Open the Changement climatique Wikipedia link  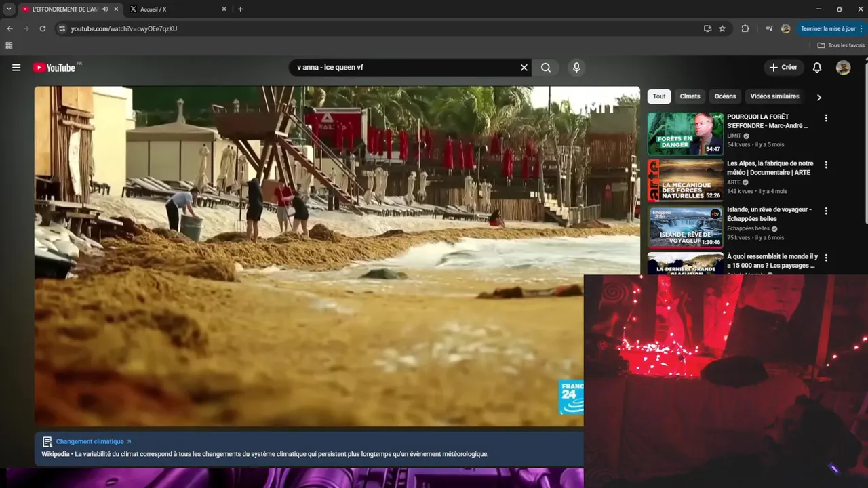94,441
